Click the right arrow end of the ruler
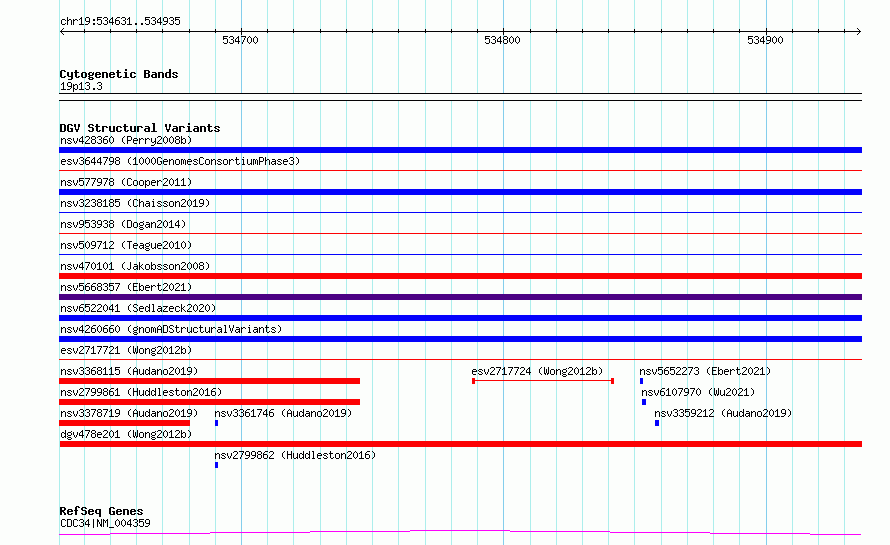This screenshot has width=890, height=545. point(859,31)
